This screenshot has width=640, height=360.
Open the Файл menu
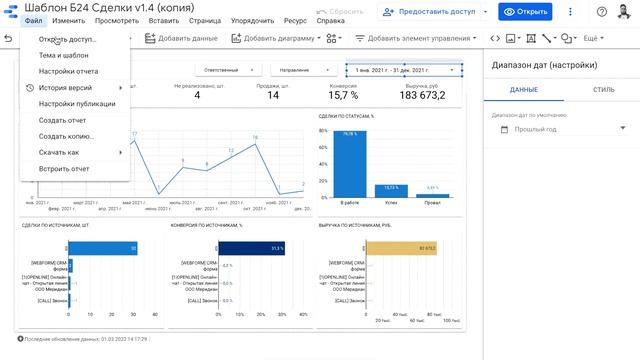pos(33,20)
